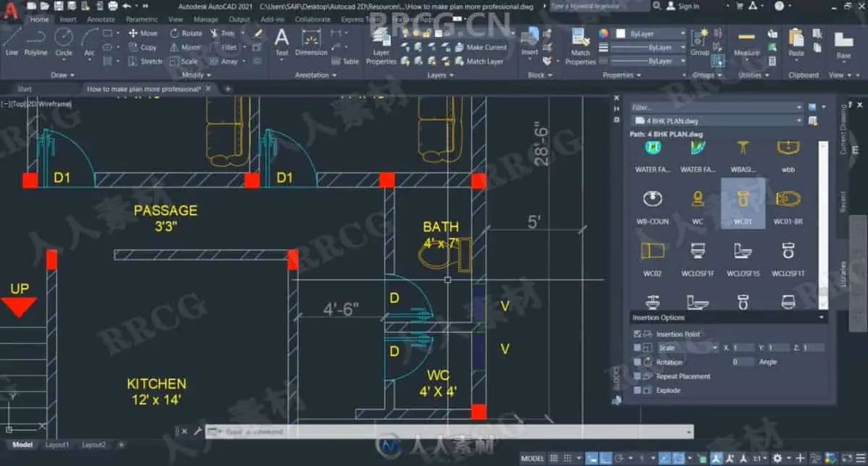The image size is (868, 466).
Task: Select the Polyline tool
Action: pyautogui.click(x=36, y=43)
